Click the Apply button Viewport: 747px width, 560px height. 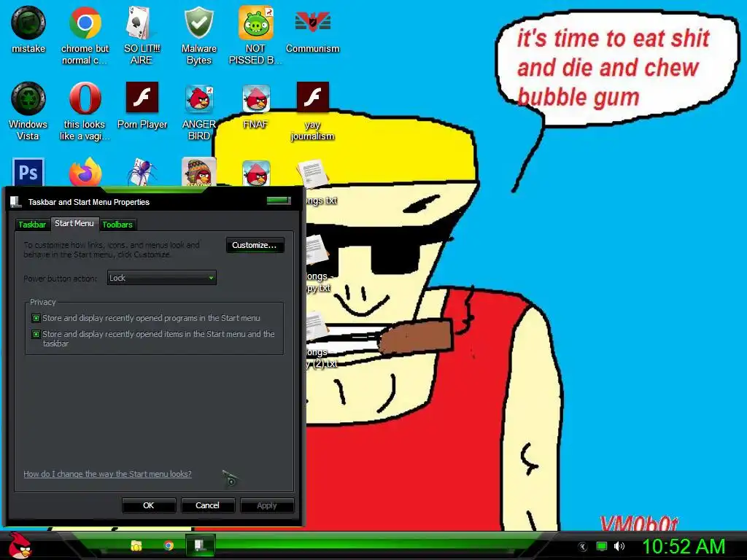(x=267, y=505)
